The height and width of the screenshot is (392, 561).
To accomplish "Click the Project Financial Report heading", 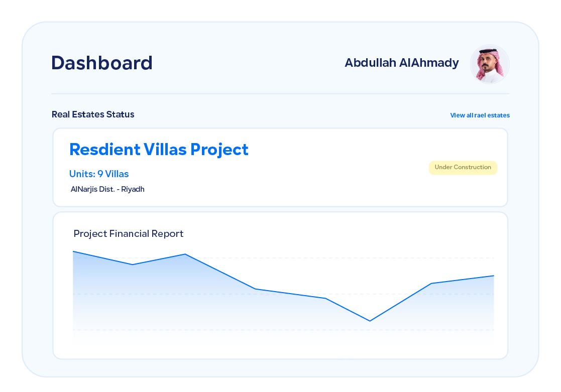I will (x=129, y=234).
